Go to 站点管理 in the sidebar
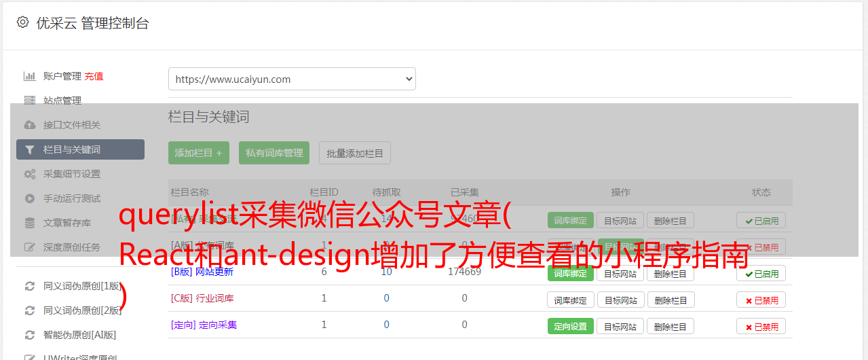This screenshot has height=360, width=868. tap(62, 101)
